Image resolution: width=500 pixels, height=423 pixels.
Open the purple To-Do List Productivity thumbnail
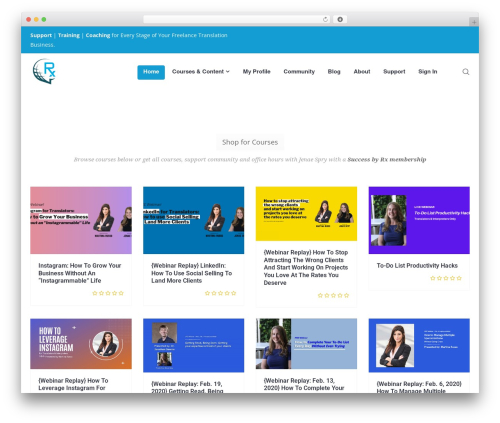[419, 220]
